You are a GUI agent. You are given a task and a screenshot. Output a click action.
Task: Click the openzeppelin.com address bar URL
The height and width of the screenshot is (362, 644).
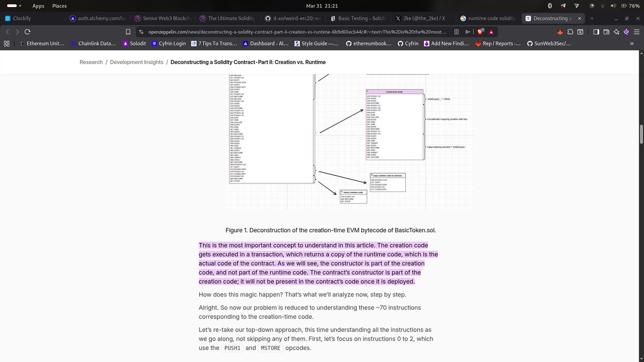point(296,31)
